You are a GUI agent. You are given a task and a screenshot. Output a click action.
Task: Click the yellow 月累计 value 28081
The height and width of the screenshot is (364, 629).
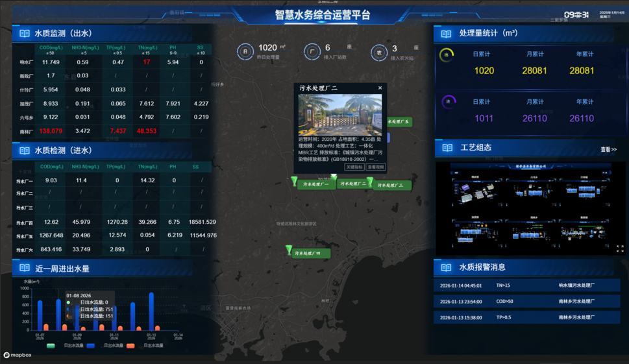click(534, 71)
